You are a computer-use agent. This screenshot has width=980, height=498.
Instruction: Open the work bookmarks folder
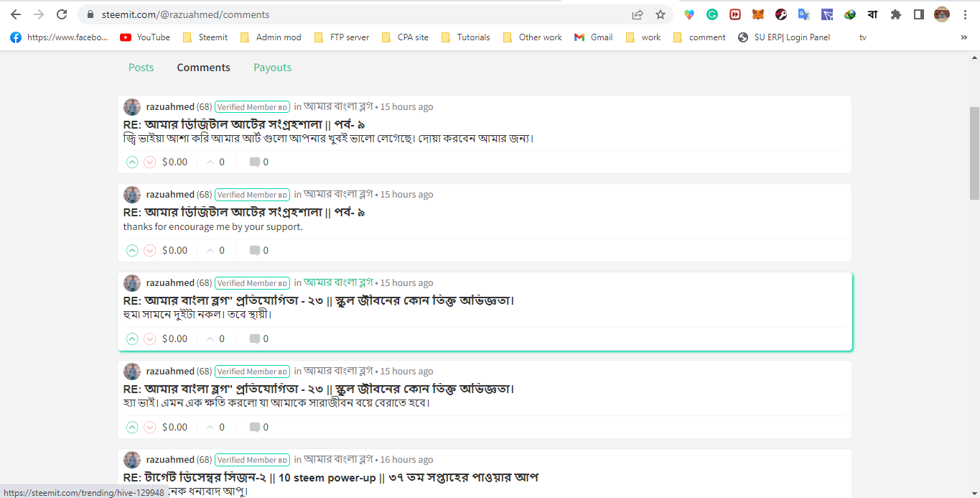pos(643,37)
